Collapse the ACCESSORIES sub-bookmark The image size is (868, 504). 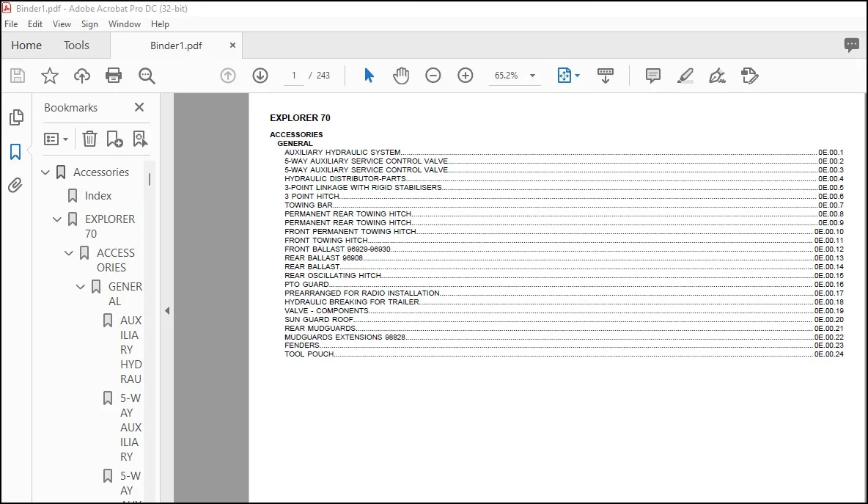(69, 253)
